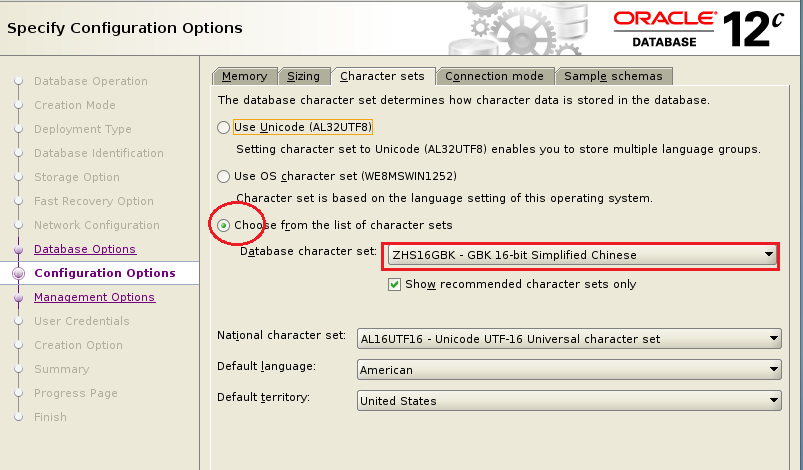Click the Creation Option step
Image resolution: width=803 pixels, height=470 pixels.
78,345
